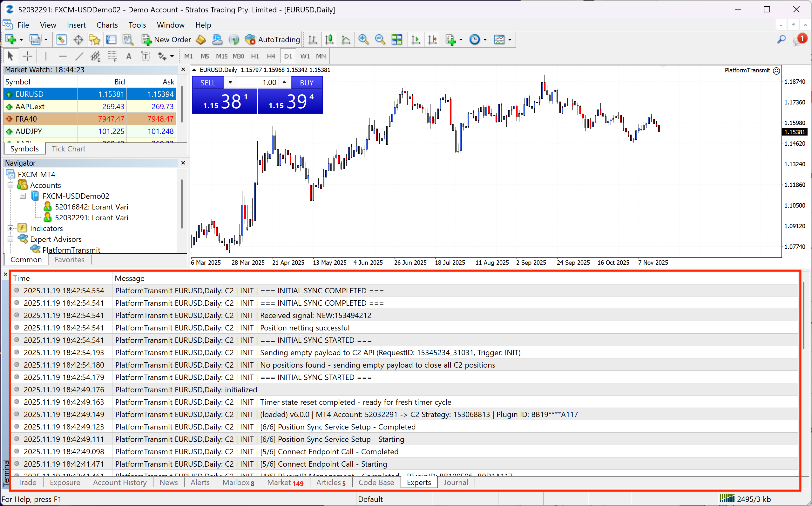
Task: Open the New Chart dropdown arrow
Action: tap(21, 39)
